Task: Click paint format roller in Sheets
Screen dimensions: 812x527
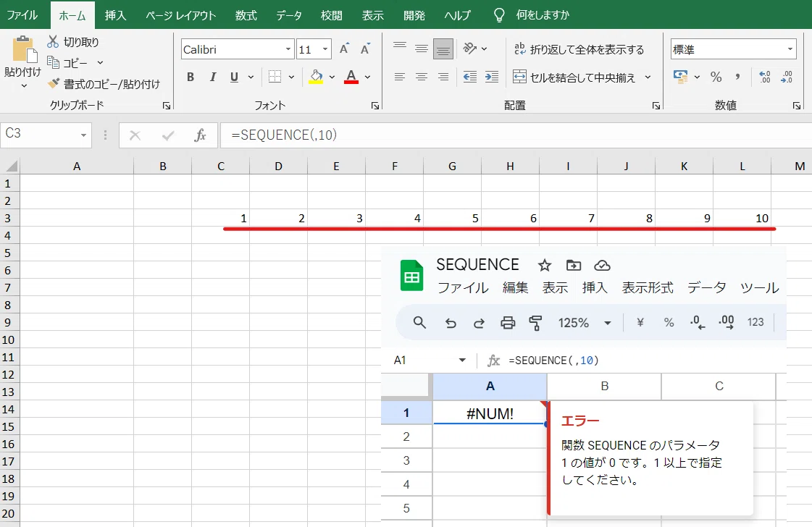Action: pyautogui.click(x=535, y=323)
